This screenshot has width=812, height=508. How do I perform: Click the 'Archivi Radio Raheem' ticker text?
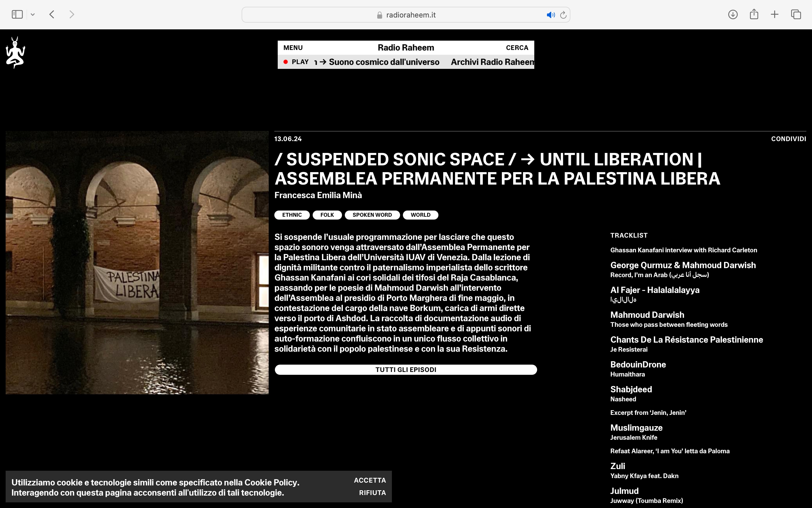click(492, 62)
